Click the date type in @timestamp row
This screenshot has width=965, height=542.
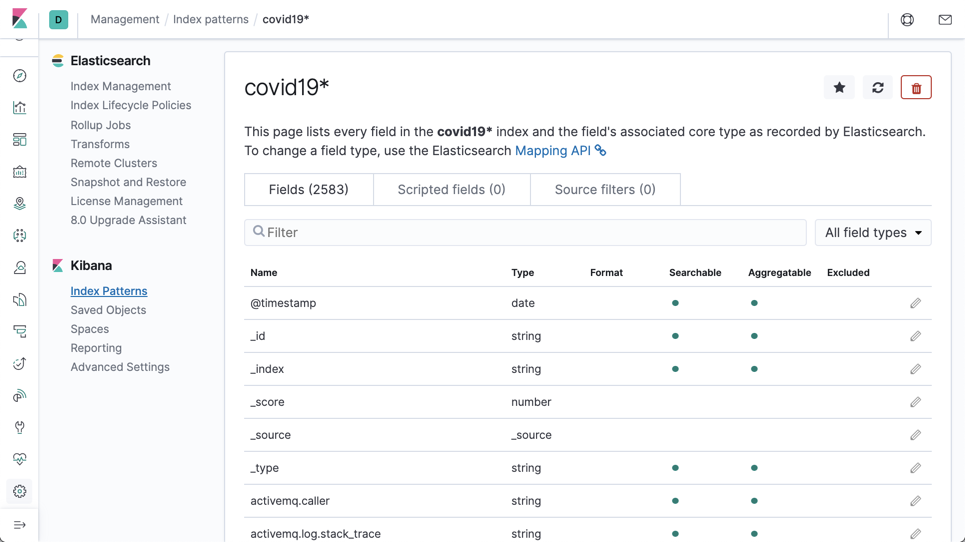[523, 303]
